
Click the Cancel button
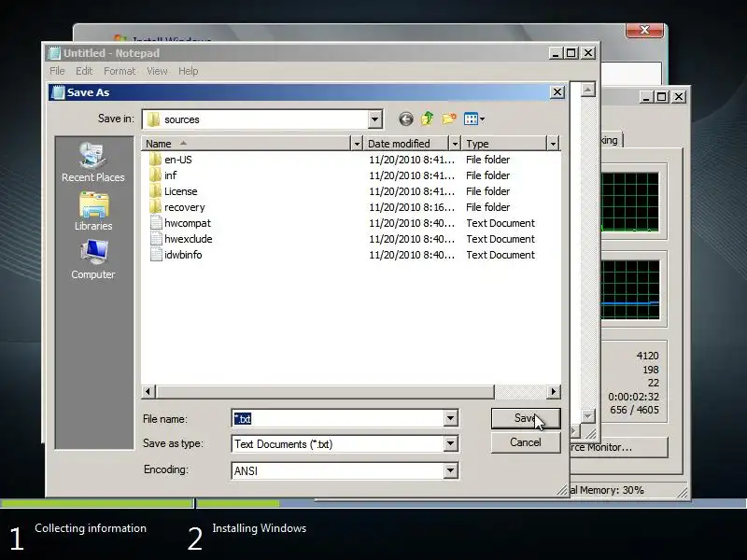click(526, 442)
